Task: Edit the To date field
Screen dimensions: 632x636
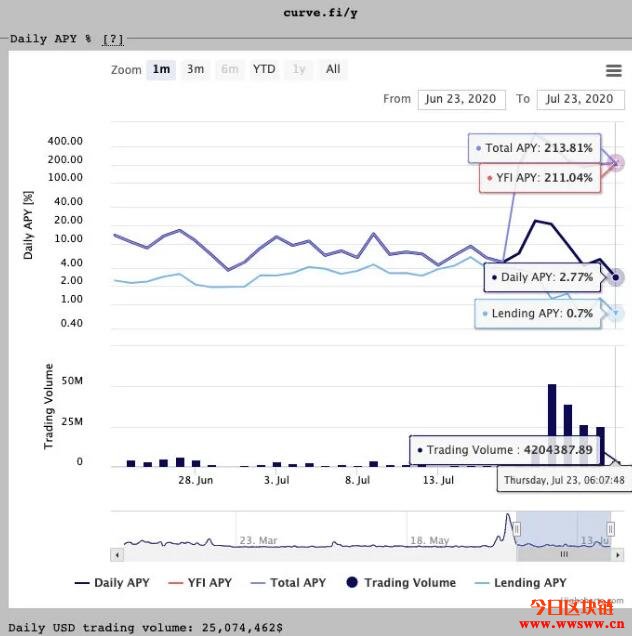Action: 580,99
